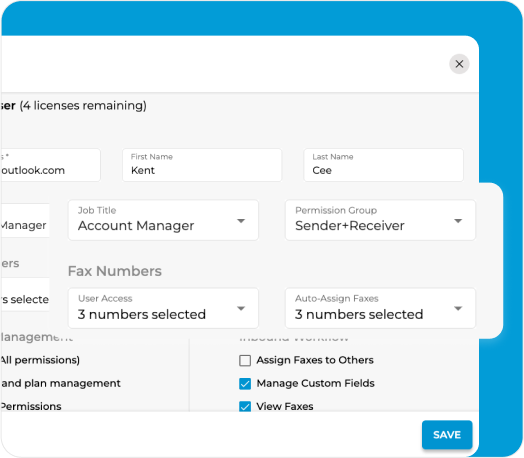
Task: Click the Auto-Assign Faxes dropdown arrow icon
Action: tap(458, 308)
